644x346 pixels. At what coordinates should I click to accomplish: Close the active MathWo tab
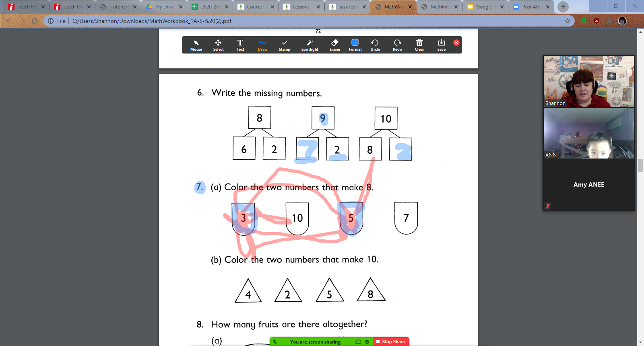410,7
